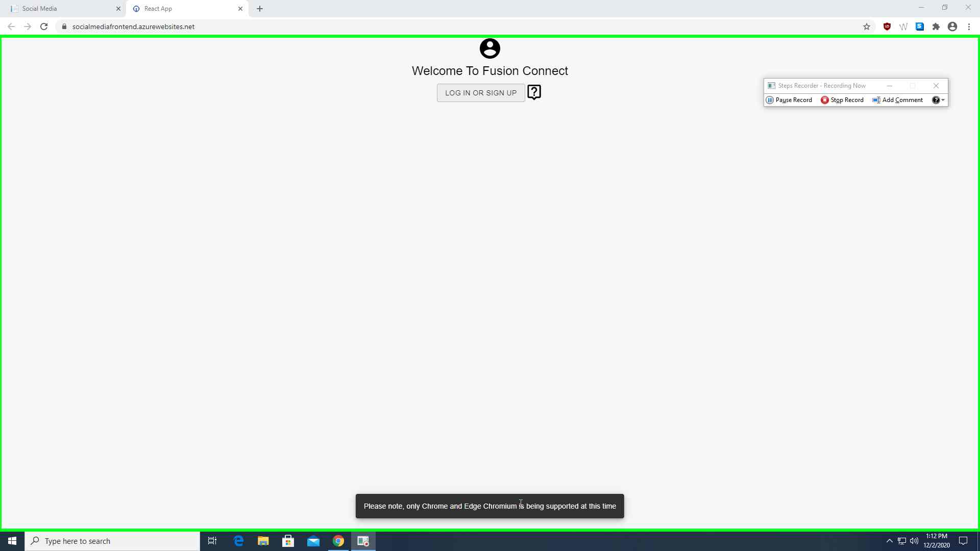
Task: Open the W extension icon
Action: coord(903,27)
